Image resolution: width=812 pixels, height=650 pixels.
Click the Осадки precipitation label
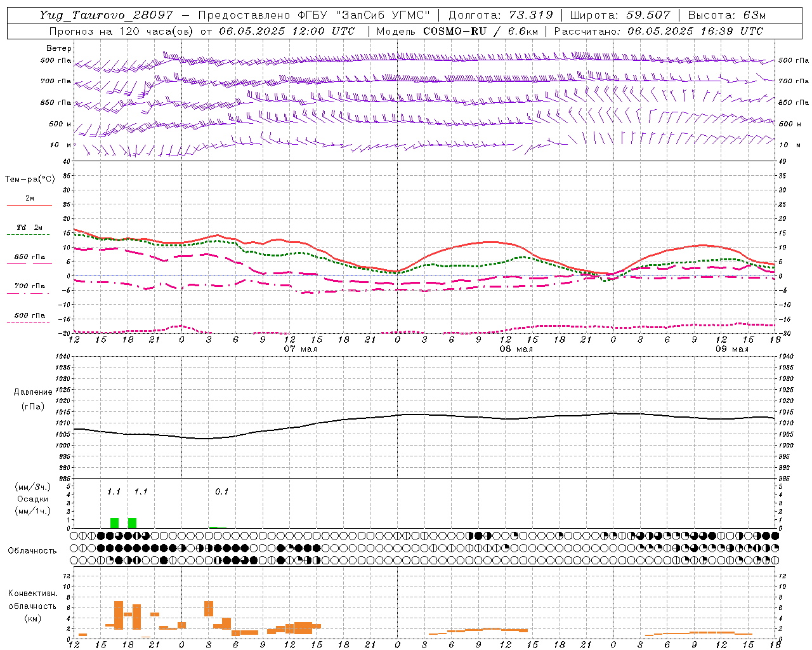tap(32, 499)
